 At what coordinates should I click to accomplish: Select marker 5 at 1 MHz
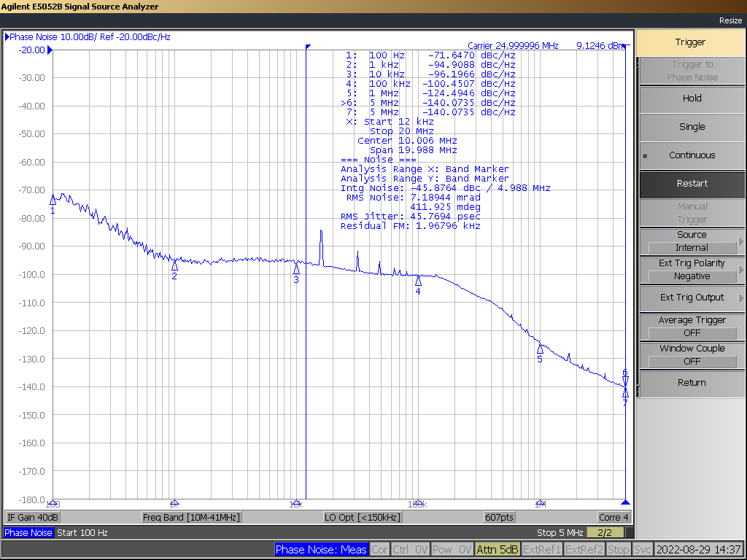pyautogui.click(x=540, y=349)
